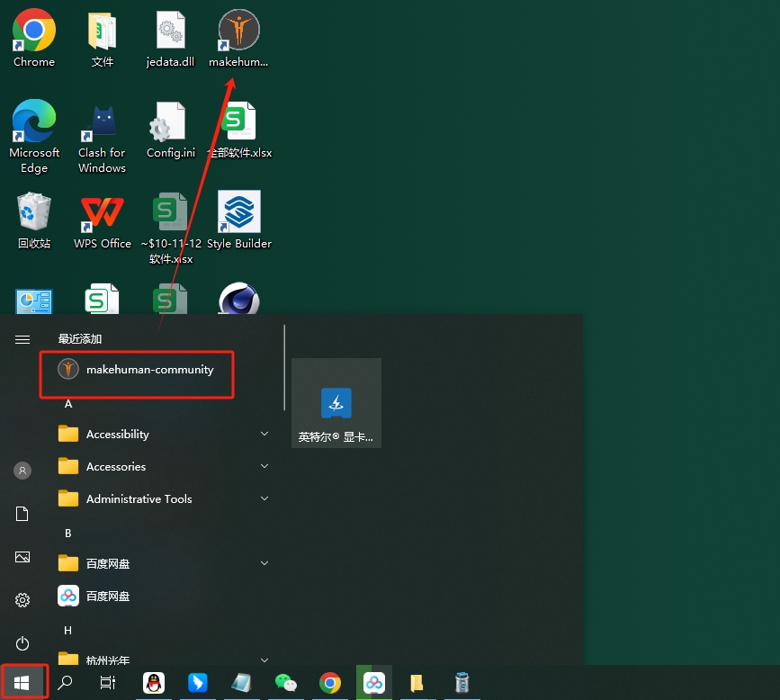Select the 全部软件.xlsx spreadsheet icon
The height and width of the screenshot is (700, 780).
click(239, 130)
